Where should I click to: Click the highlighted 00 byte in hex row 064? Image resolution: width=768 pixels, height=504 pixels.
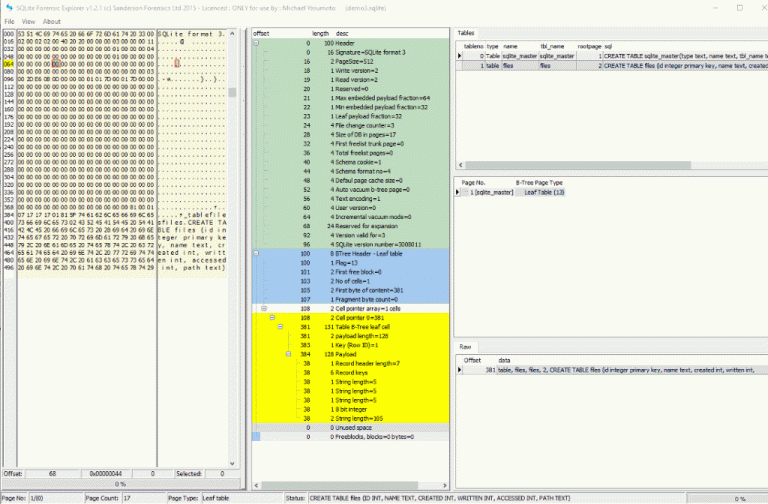tap(56, 64)
